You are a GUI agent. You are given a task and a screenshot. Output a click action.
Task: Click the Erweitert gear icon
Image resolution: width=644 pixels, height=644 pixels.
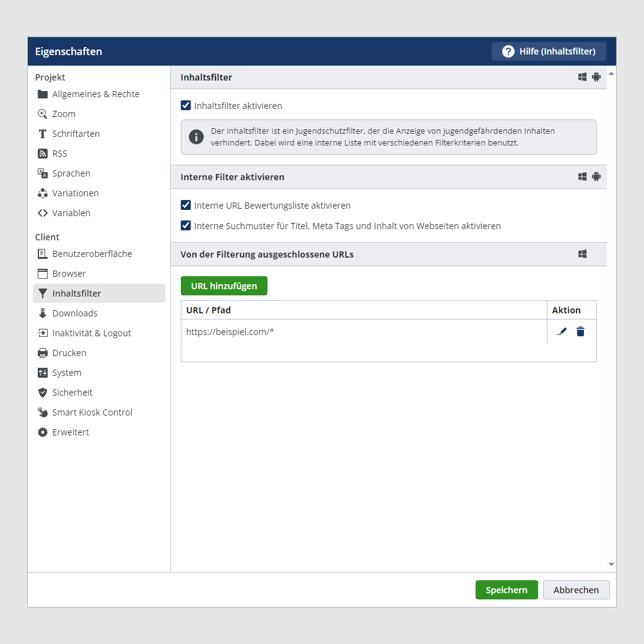coord(43,432)
